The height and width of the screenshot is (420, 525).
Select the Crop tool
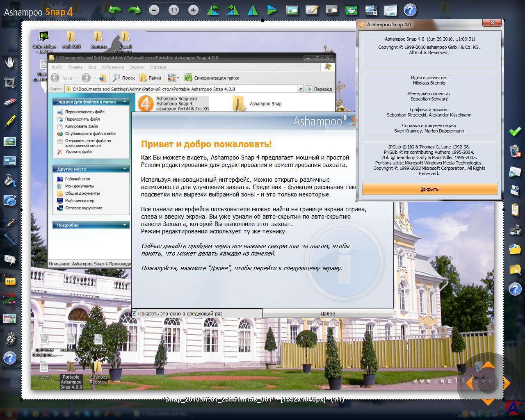[10, 82]
